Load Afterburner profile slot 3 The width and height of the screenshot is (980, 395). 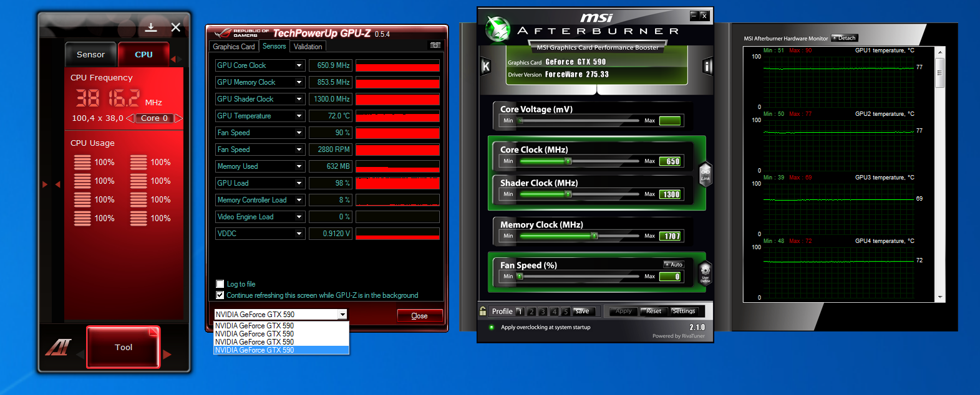tap(543, 312)
